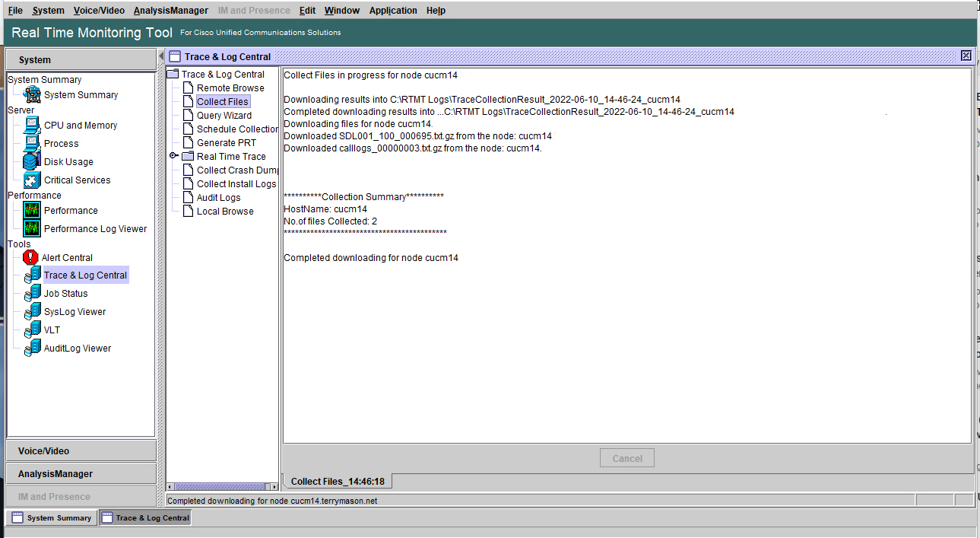This screenshot has height=538, width=980.
Task: Click the Performance Log Viewer label
Action: coord(96,229)
